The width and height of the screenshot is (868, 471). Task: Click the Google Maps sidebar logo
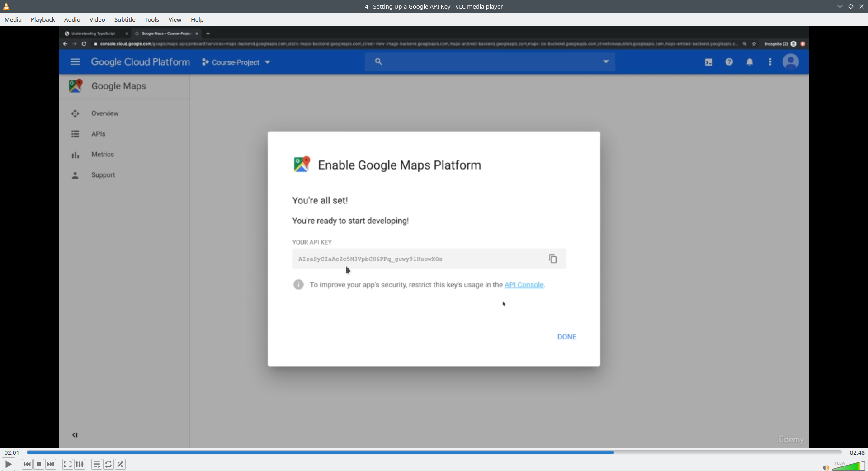tap(75, 86)
